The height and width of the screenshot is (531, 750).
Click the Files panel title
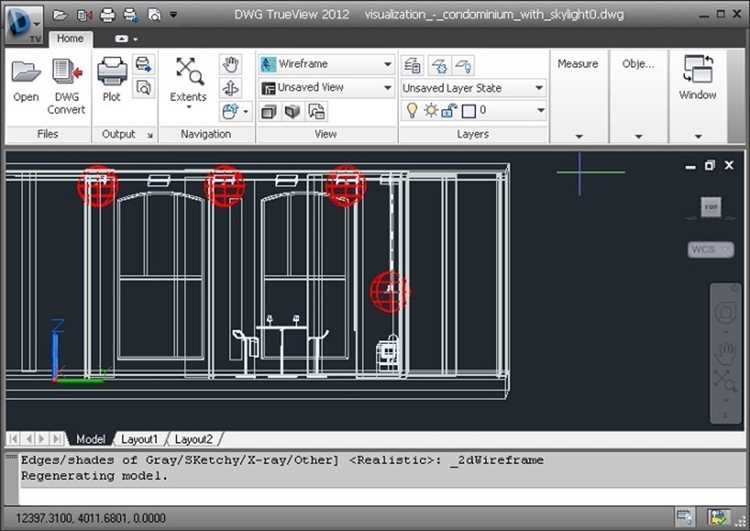pos(47,134)
